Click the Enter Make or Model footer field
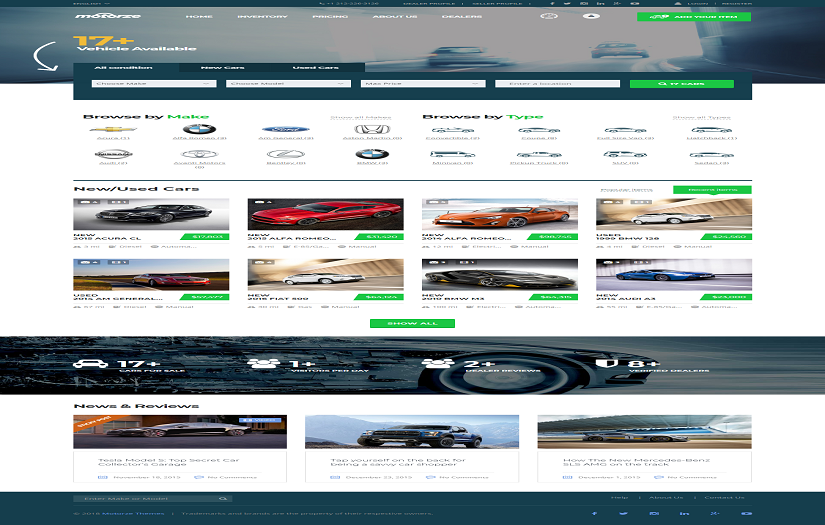Screen dimensions: 825x525 point(153,498)
